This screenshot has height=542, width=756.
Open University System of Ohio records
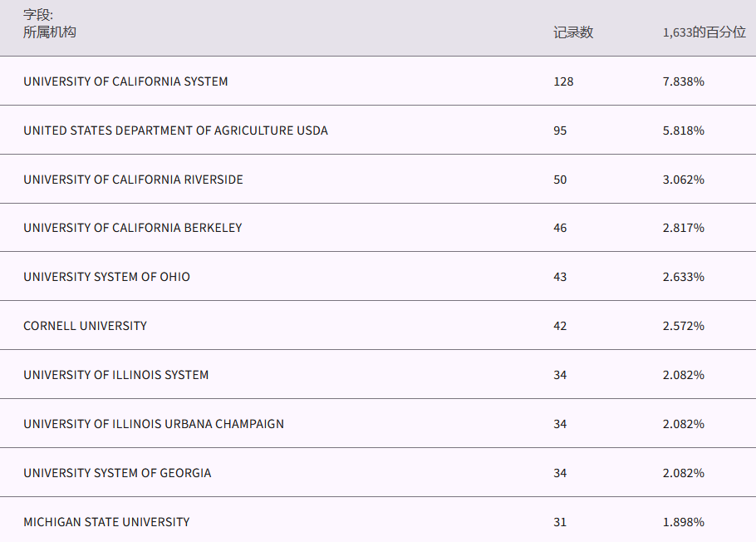106,277
